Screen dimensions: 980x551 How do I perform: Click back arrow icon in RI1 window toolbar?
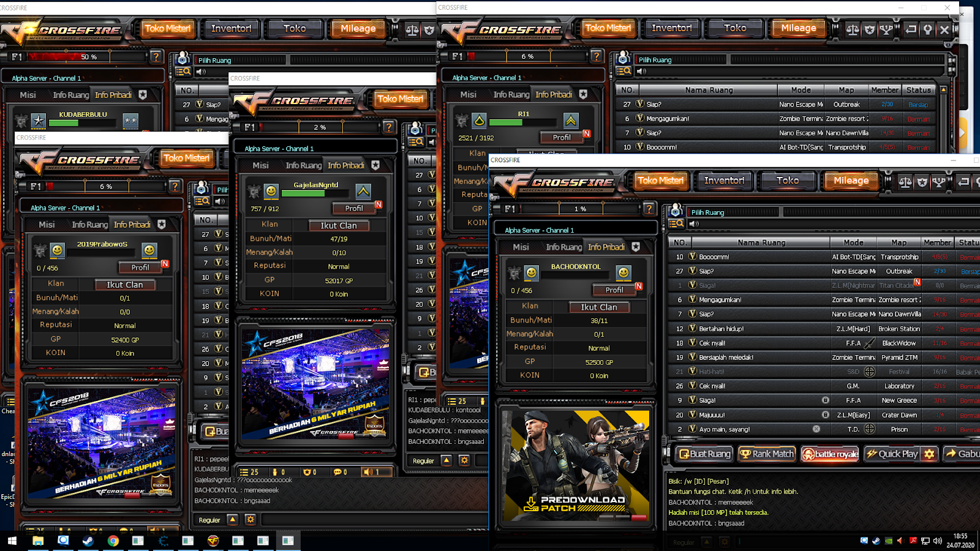click(911, 29)
